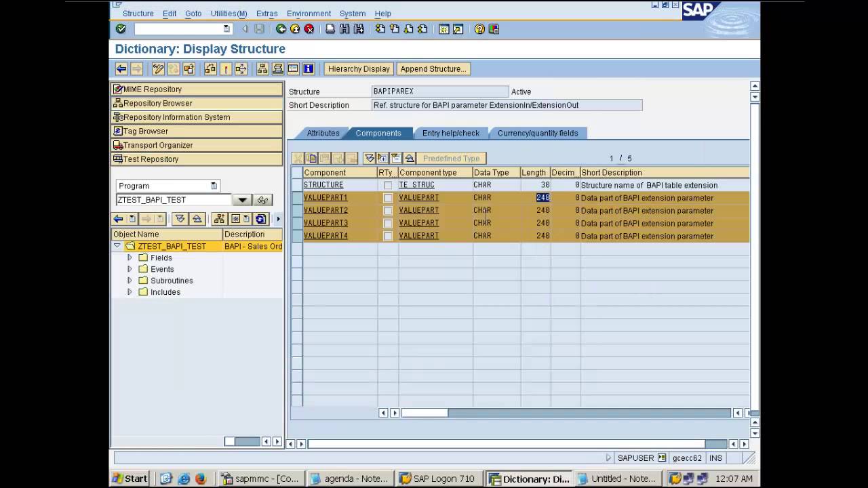Viewport: 868px width, 488px height.
Task: Open the Program object type dropdown
Action: [x=214, y=186]
